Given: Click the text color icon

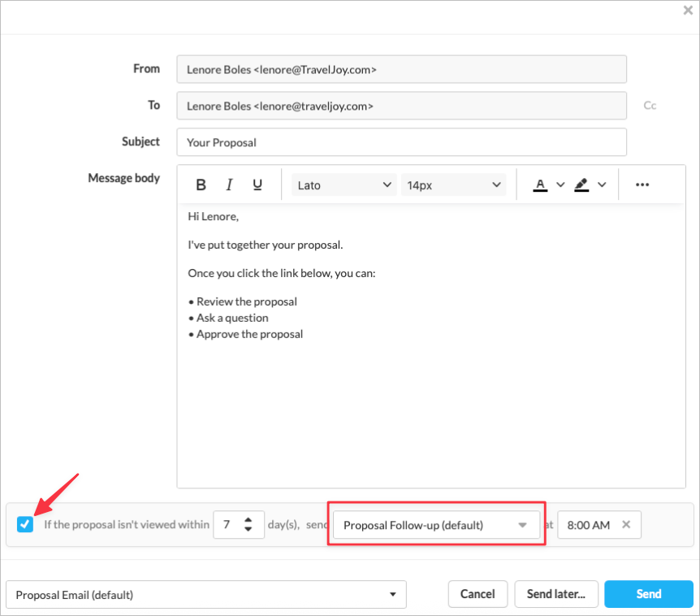Looking at the screenshot, I should pyautogui.click(x=540, y=185).
